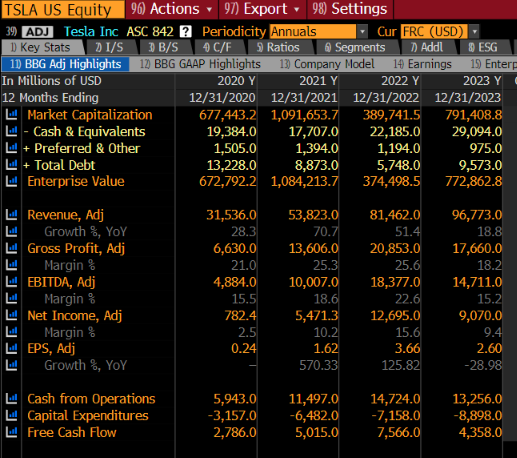Click the 2023 Y column header
The height and width of the screenshot is (458, 517).
click(x=482, y=81)
